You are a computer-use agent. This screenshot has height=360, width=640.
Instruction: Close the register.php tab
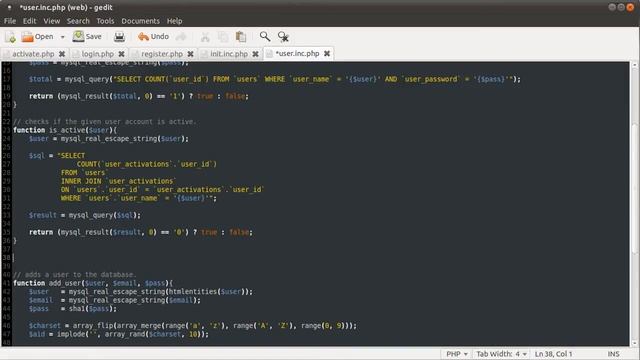tap(190, 54)
